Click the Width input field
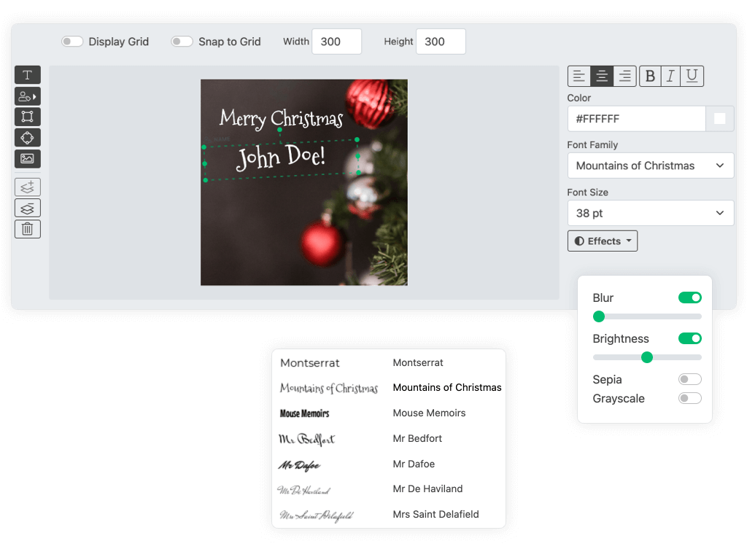The image size is (747, 560). (x=336, y=42)
